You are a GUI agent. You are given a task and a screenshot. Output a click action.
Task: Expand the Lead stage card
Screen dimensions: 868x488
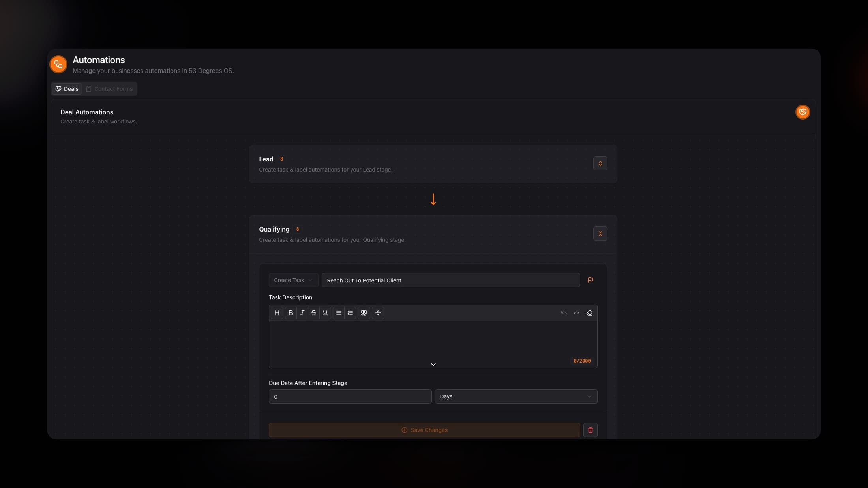pos(600,163)
